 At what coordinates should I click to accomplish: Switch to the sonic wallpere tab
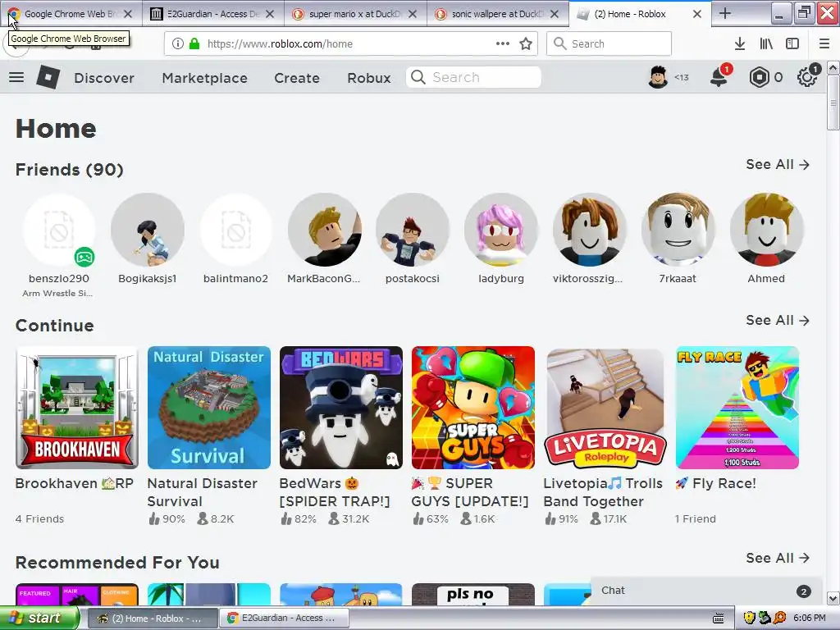[498, 14]
